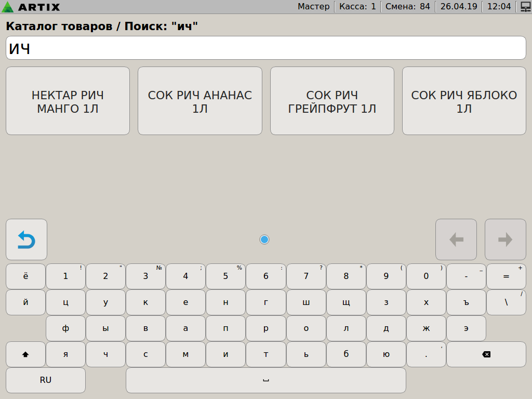Click the Мастер label in the top bar
The width and height of the screenshot is (532, 399).
click(313, 7)
